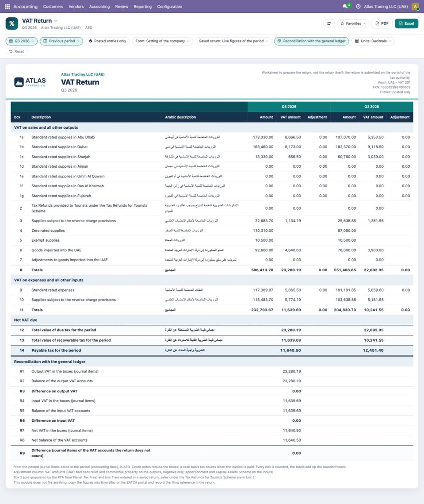Image resolution: width=424 pixels, height=504 pixels.
Task: Open the apps grid menu icon
Action: tap(8, 7)
